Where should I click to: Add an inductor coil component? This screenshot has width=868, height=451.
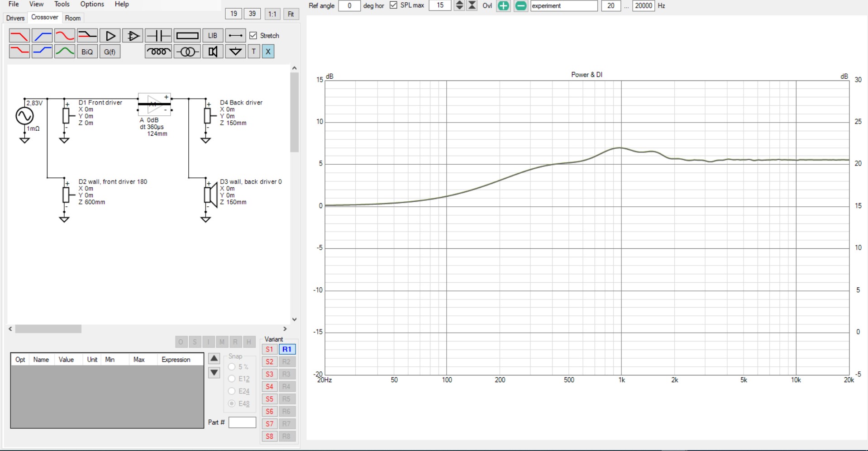tap(158, 52)
